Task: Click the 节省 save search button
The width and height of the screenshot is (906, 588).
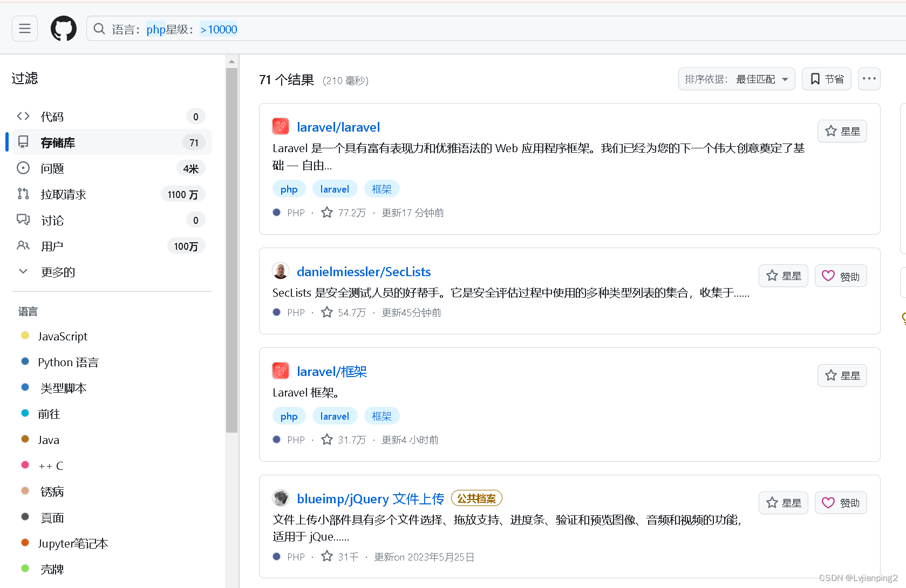Action: tap(827, 79)
